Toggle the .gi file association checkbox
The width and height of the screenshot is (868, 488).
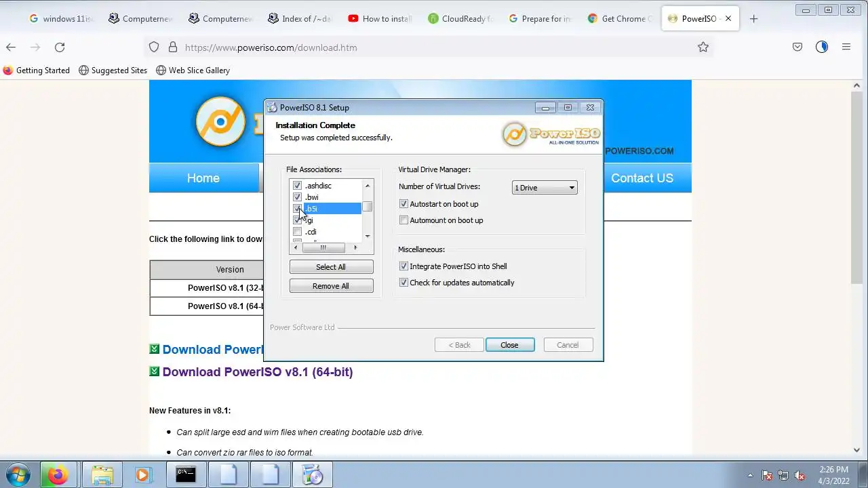coord(297,220)
